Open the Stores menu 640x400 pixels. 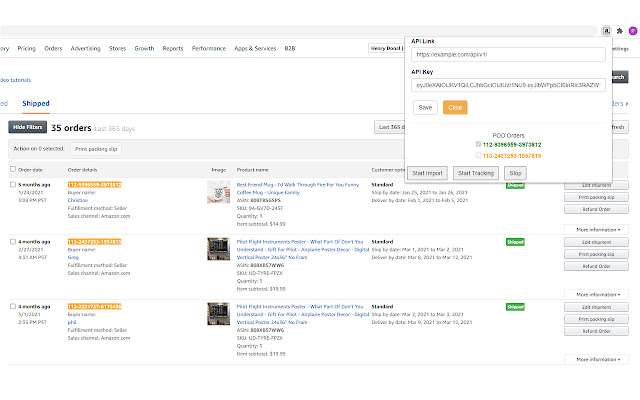(118, 48)
